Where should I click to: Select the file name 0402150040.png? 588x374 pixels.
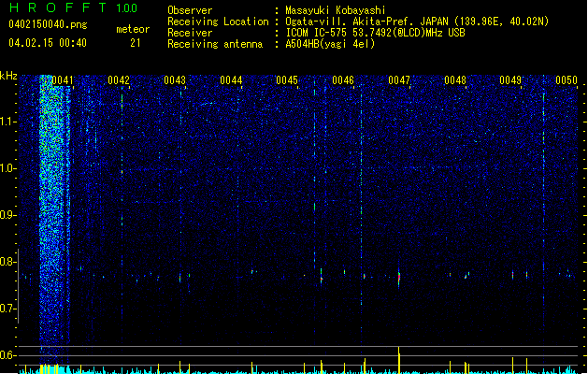click(x=48, y=24)
